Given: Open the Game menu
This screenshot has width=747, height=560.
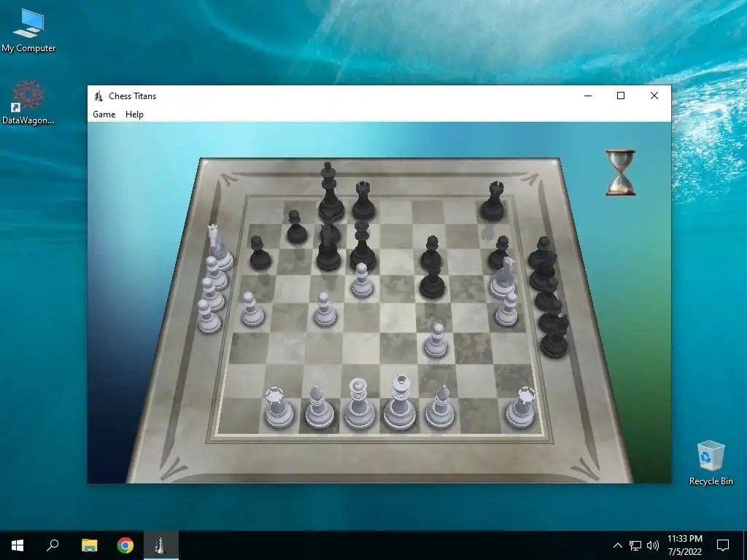Looking at the screenshot, I should click(104, 114).
